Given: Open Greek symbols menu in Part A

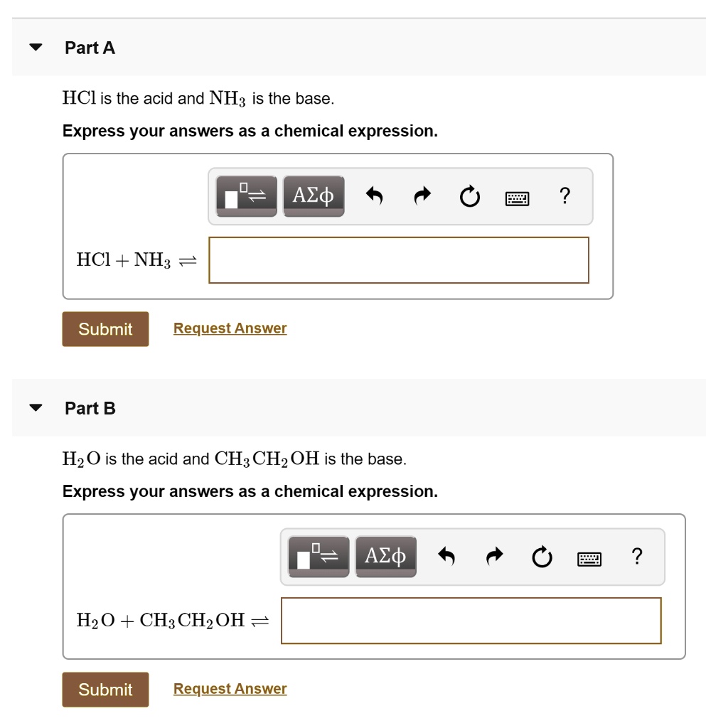Looking at the screenshot, I should pos(314,196).
